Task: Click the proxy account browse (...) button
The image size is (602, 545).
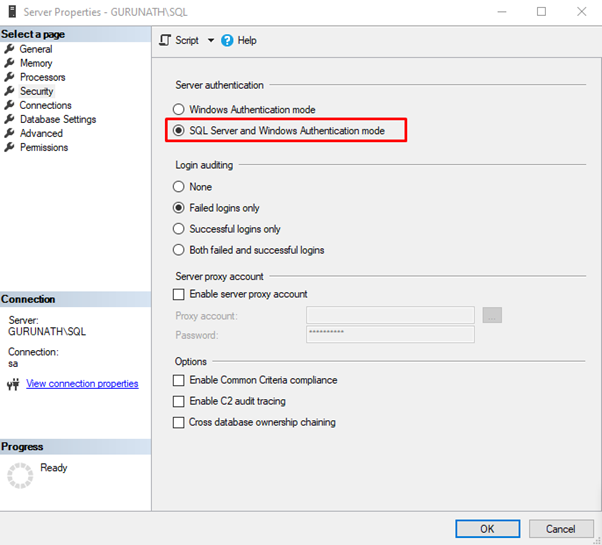Action: [492, 315]
